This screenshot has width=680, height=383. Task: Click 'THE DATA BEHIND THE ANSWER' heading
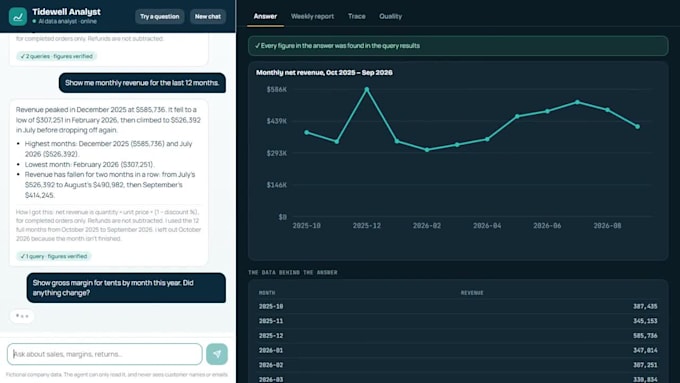click(293, 272)
